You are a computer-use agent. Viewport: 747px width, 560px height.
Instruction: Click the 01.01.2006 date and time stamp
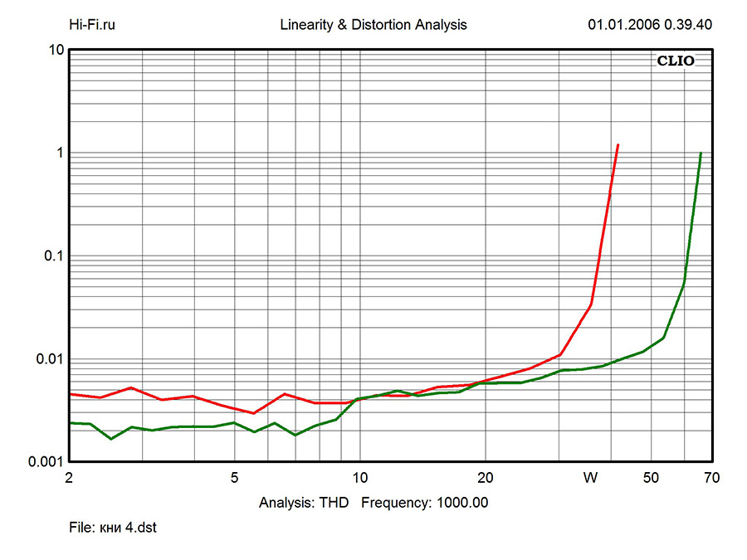[649, 25]
